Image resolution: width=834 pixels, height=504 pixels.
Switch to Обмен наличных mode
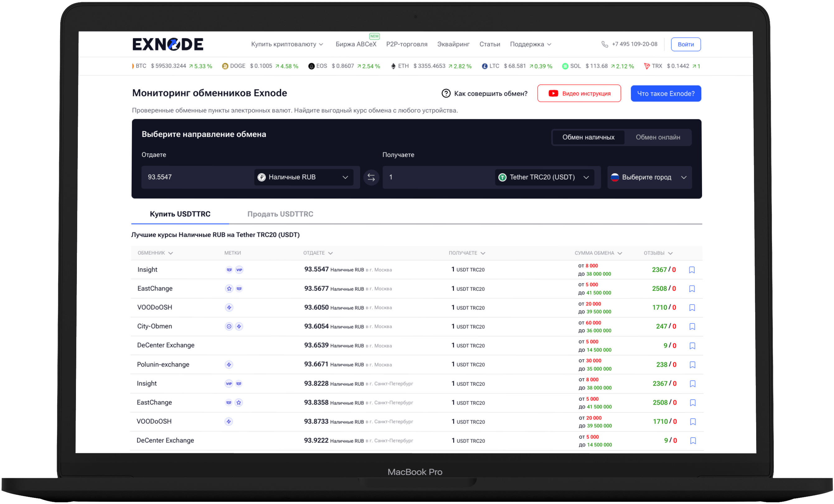click(x=588, y=137)
